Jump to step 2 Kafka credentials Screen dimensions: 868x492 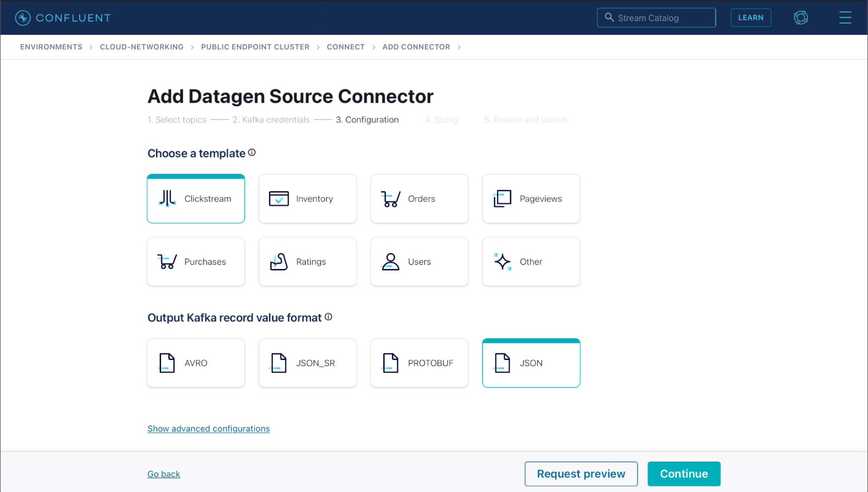[x=271, y=120]
